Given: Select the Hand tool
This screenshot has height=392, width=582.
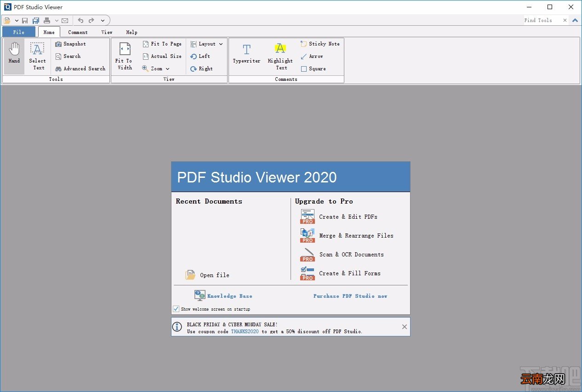Looking at the screenshot, I should [x=14, y=56].
